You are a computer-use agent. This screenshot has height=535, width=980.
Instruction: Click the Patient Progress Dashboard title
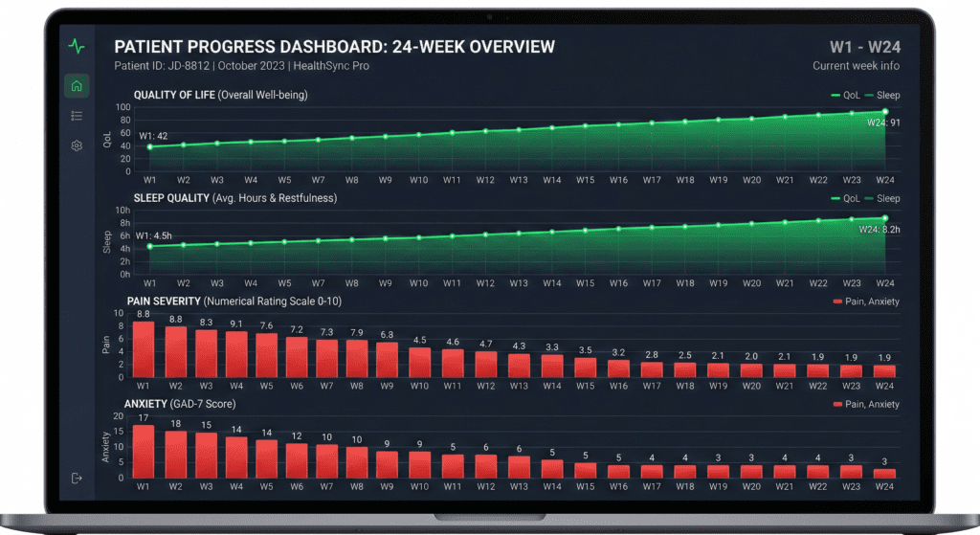334,47
